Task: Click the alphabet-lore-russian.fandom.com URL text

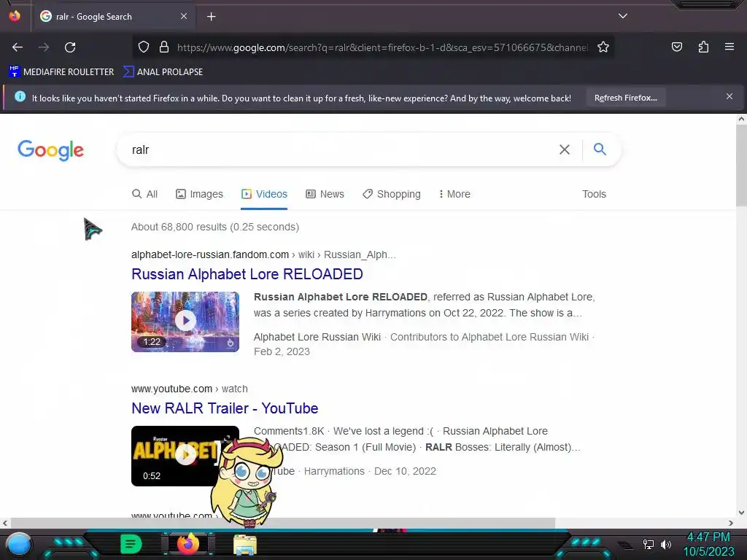Action: click(210, 254)
